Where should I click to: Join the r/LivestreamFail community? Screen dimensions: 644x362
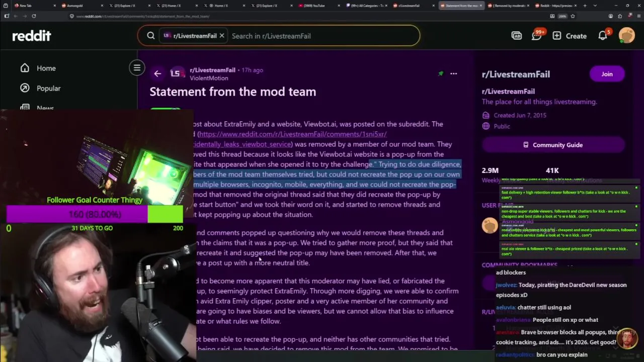coord(607,74)
